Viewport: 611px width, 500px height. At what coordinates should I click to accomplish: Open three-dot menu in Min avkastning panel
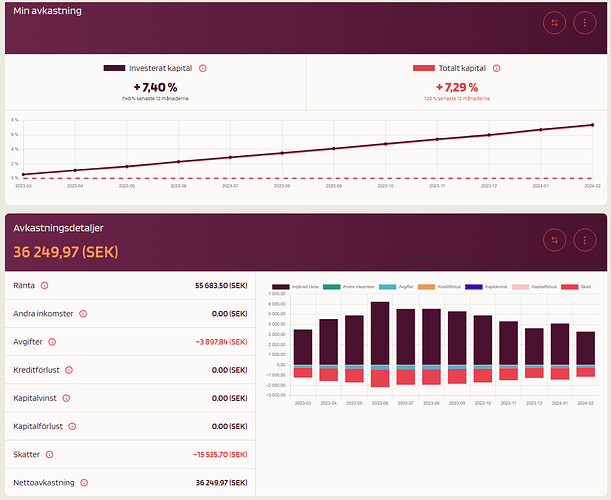pos(584,22)
